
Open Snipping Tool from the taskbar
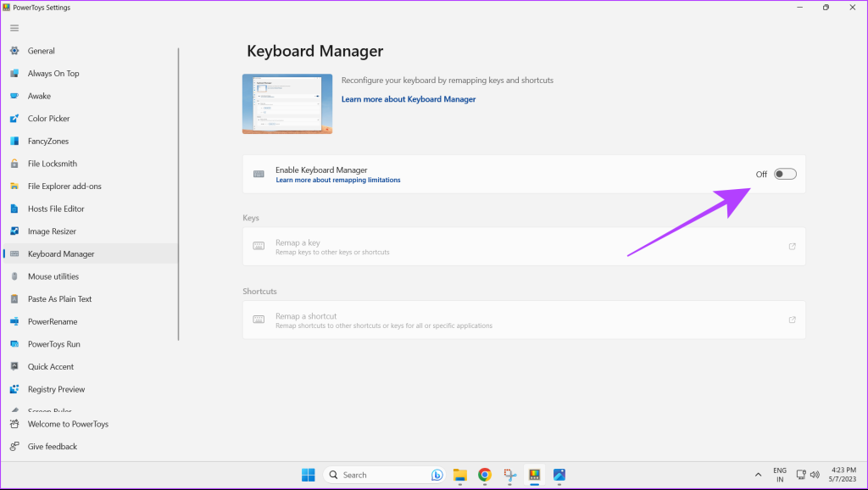click(509, 475)
